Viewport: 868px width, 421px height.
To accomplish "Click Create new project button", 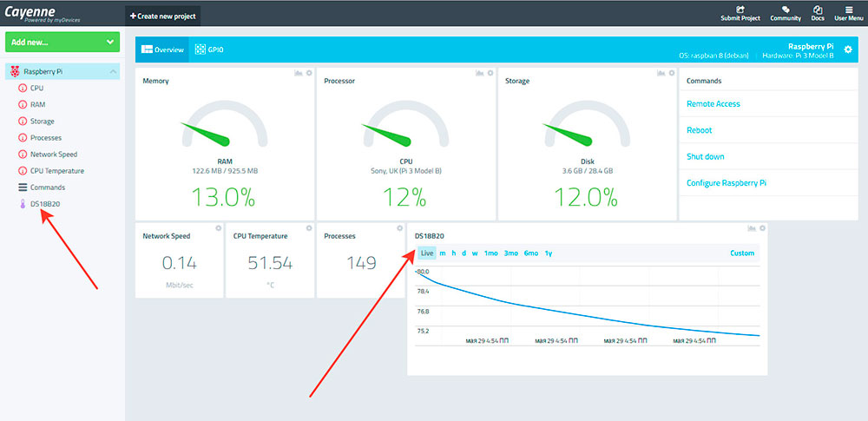I will pos(163,16).
